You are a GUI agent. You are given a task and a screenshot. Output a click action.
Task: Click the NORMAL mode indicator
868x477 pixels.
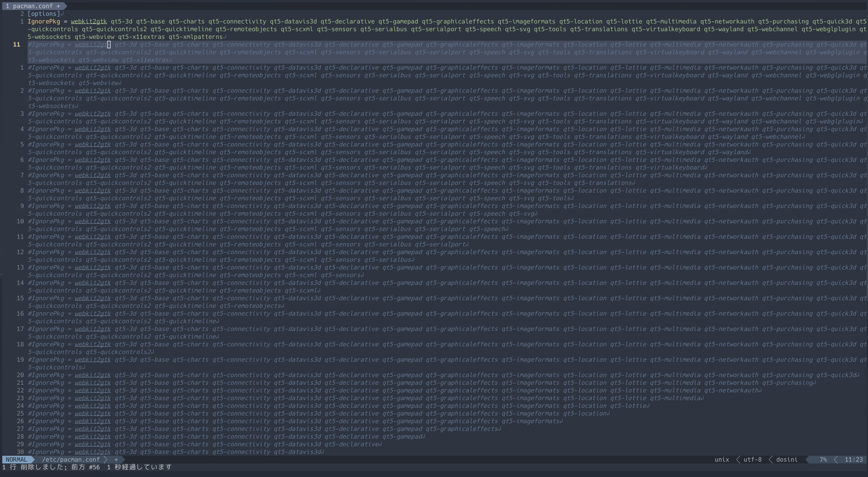tap(15, 459)
